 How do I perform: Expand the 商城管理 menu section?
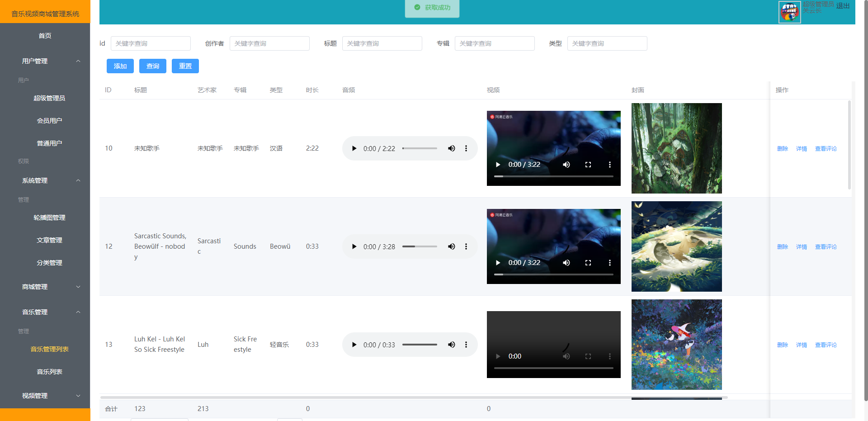[45, 287]
